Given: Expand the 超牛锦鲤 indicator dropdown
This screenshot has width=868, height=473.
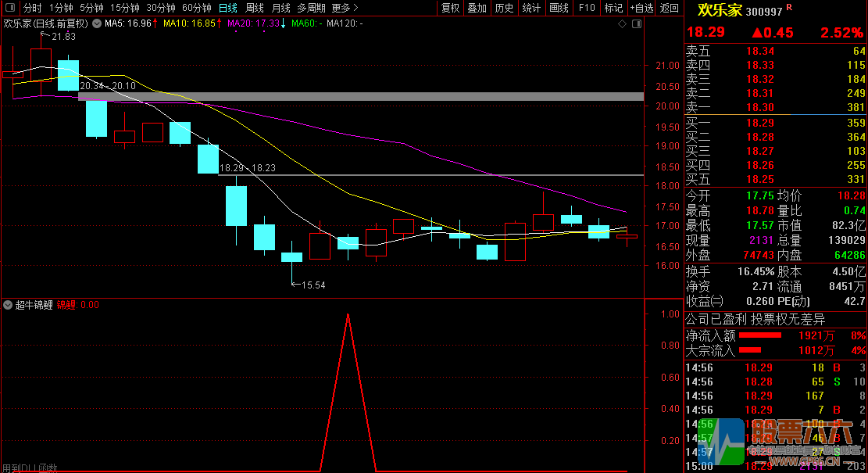Looking at the screenshot, I should click(8, 305).
